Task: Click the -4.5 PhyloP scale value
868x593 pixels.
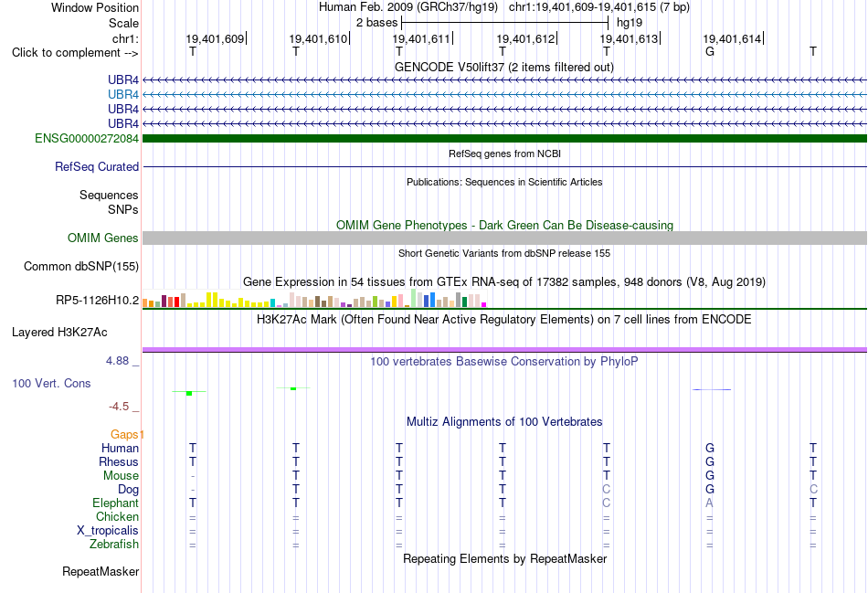Action: (x=119, y=407)
